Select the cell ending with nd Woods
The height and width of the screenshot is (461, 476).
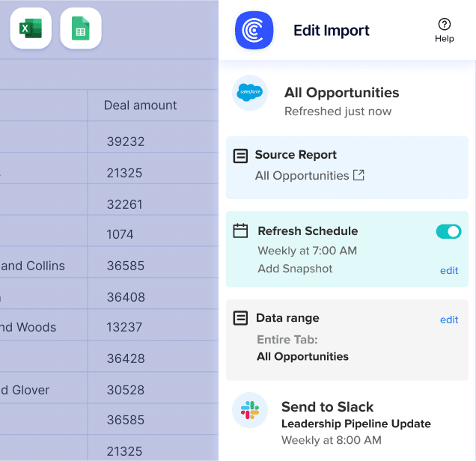43,325
